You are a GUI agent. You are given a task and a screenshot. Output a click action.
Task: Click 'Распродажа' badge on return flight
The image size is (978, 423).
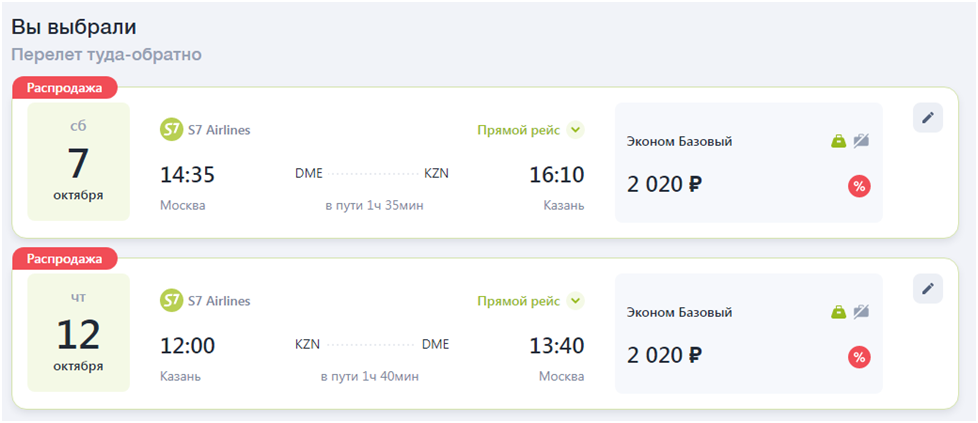[64, 259]
